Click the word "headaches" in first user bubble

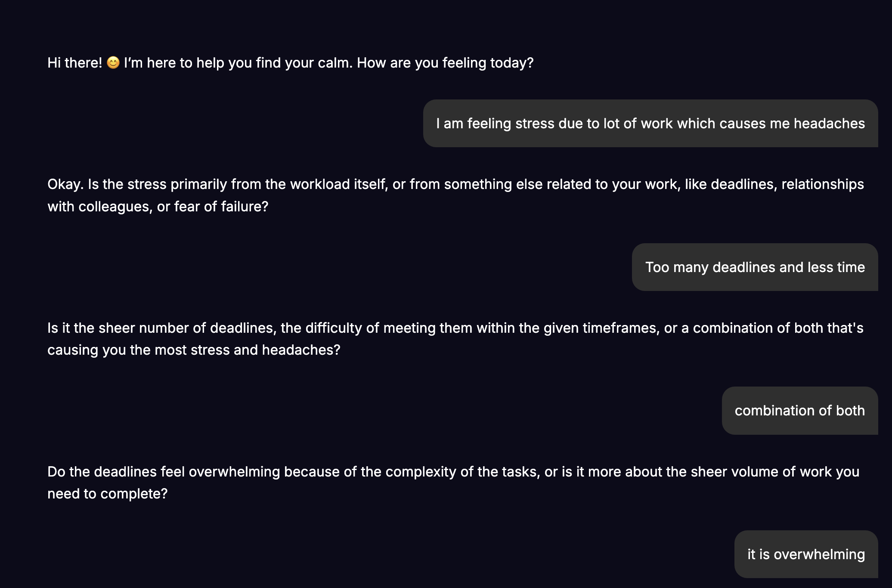tap(829, 124)
